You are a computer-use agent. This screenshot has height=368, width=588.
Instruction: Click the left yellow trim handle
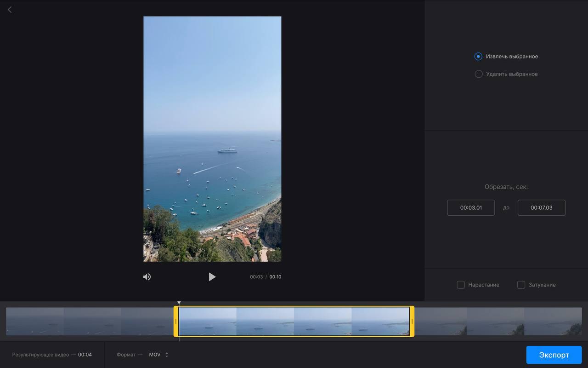coord(175,321)
